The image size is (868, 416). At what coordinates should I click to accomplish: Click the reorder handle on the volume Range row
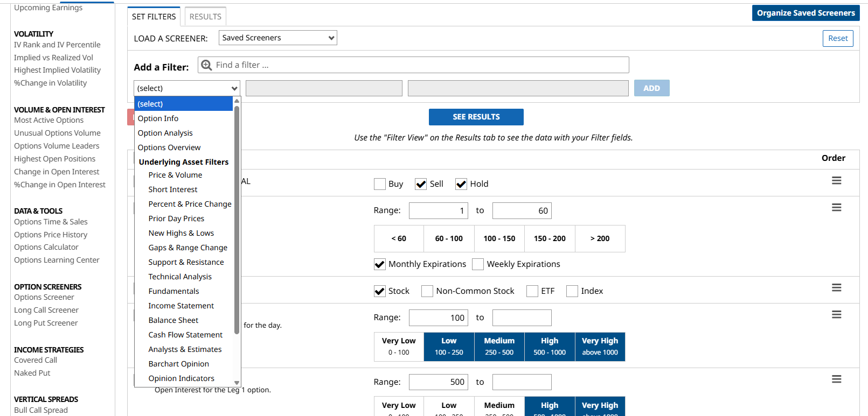836,315
